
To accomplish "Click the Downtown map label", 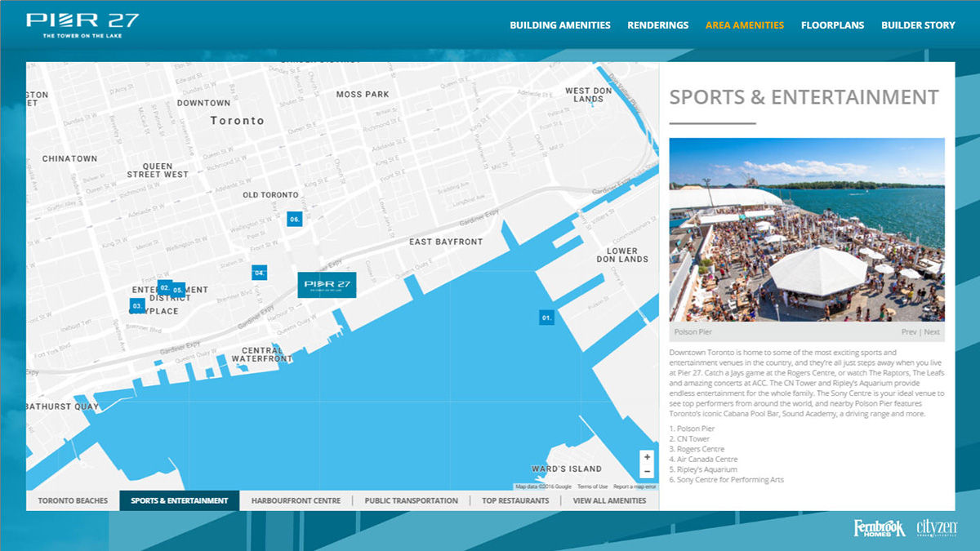I will click(x=204, y=103).
